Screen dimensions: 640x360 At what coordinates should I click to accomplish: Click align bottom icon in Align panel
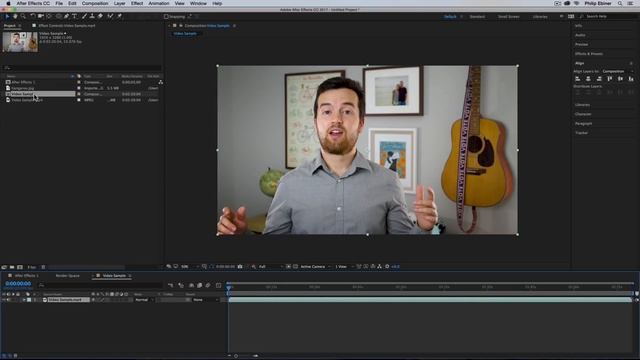(631, 78)
